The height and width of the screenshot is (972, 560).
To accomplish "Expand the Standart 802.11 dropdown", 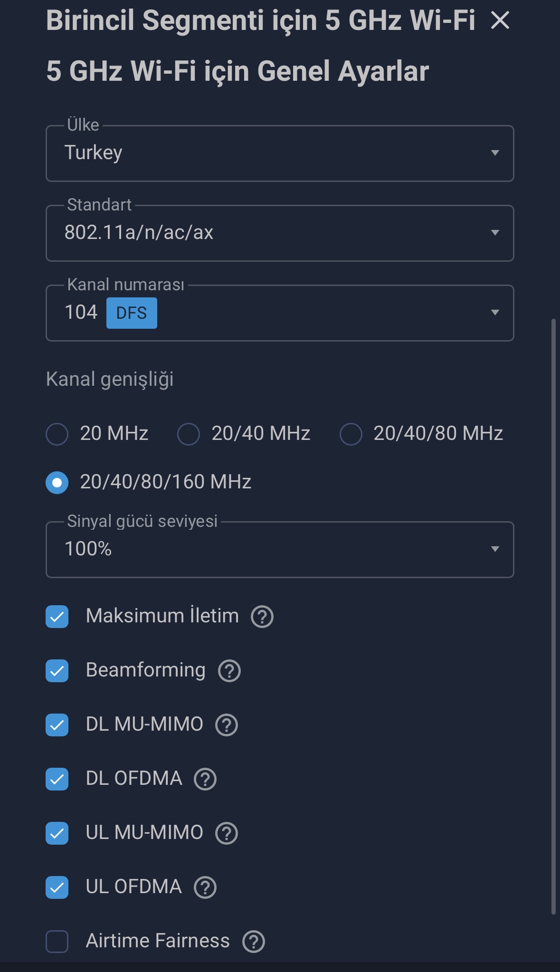I will pos(280,233).
